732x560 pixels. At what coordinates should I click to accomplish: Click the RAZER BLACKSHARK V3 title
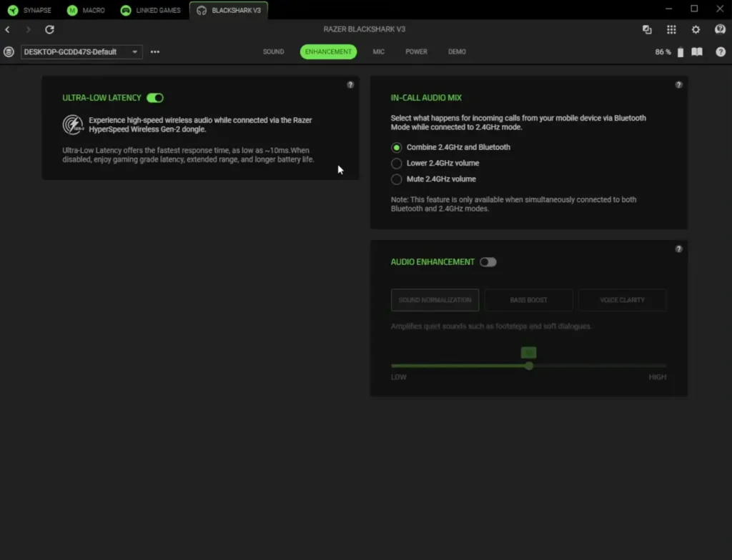tap(364, 29)
